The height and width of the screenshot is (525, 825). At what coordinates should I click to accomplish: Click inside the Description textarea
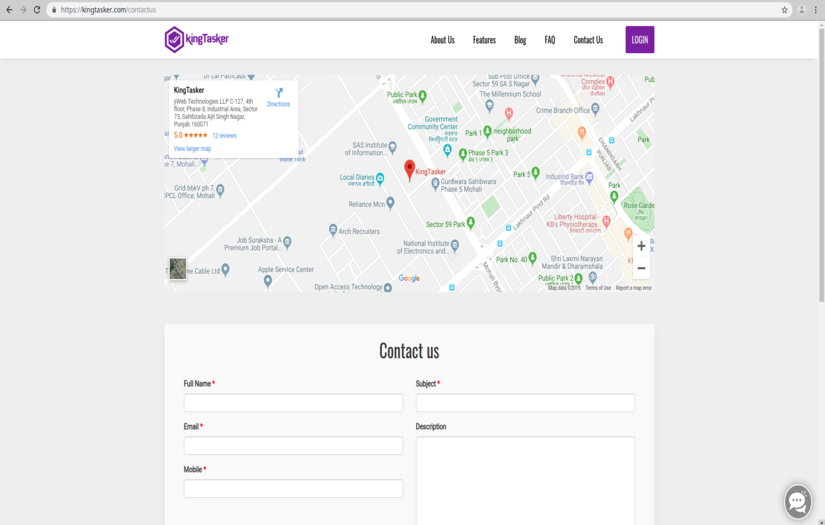[525, 480]
